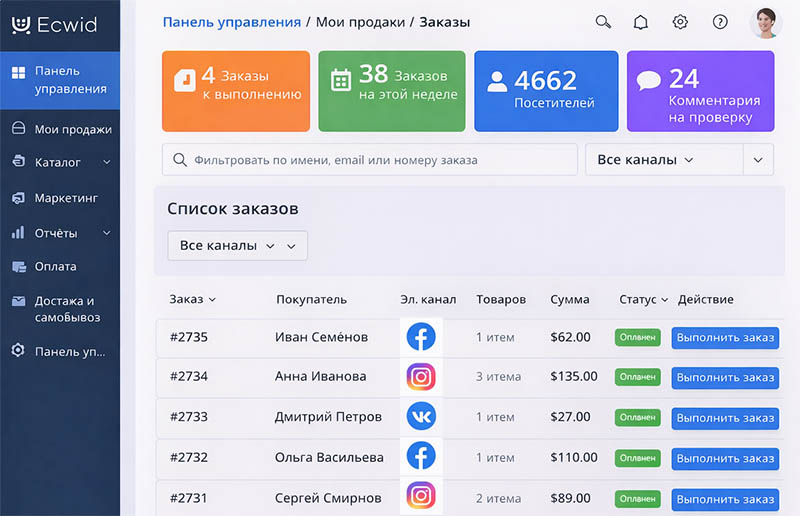Click Выполнить заказ for order #2735

click(x=725, y=338)
